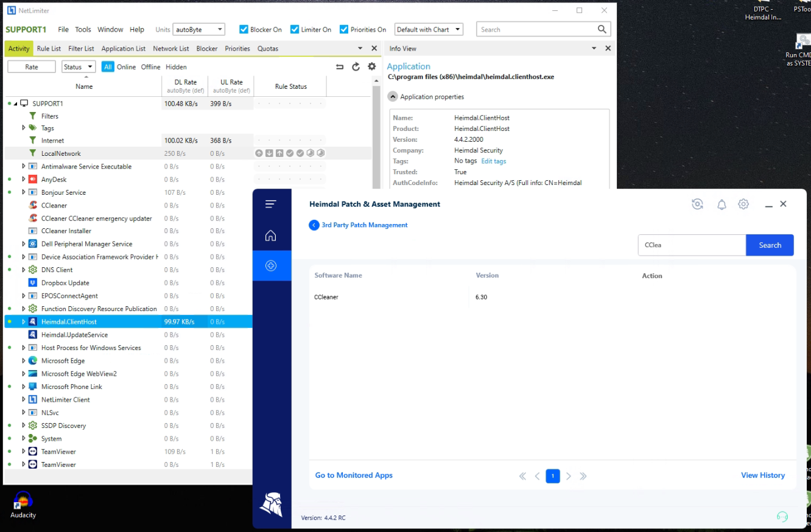Open the Info View panel dropdown arrow
The height and width of the screenshot is (532, 811).
pos(594,48)
